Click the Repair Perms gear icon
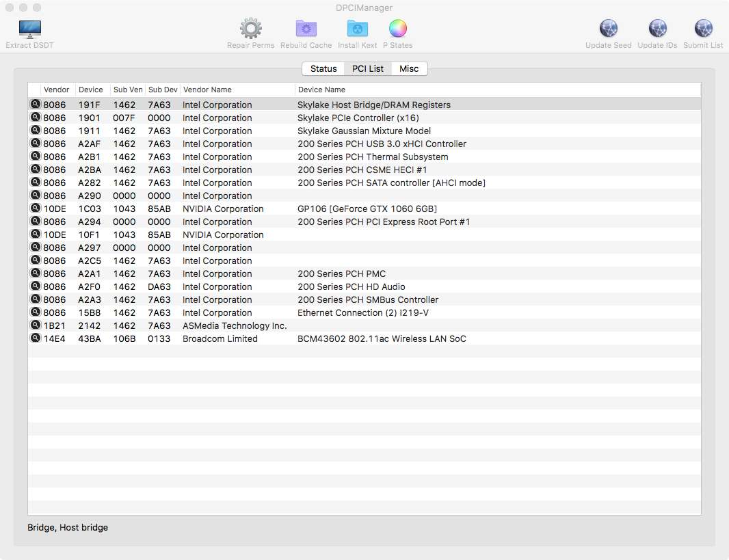729x560 pixels. 251,29
